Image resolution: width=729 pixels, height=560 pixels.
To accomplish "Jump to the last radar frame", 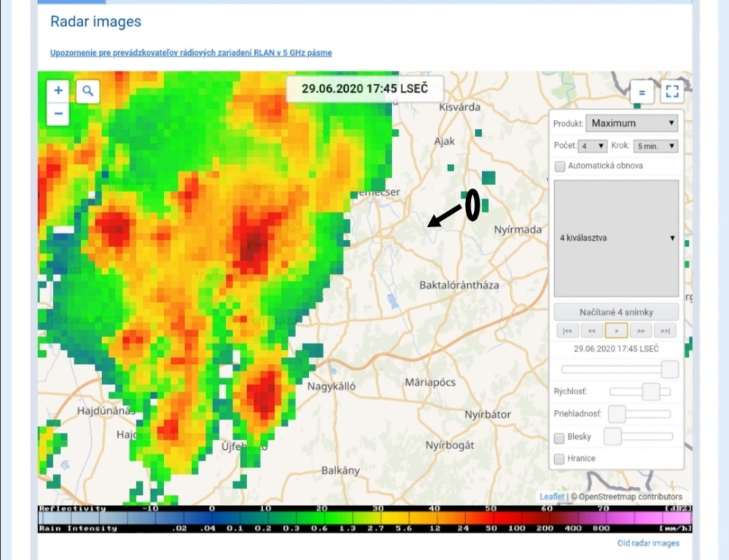I will point(665,331).
